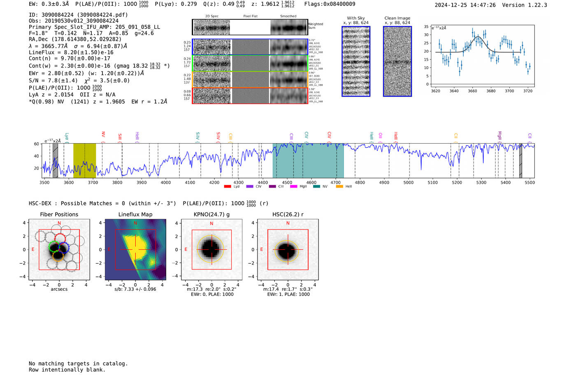The height and width of the screenshot is (392, 576).
Task: Select the LineFlux = 8.20(±1.50)e-16 value
Action: coord(71,53)
